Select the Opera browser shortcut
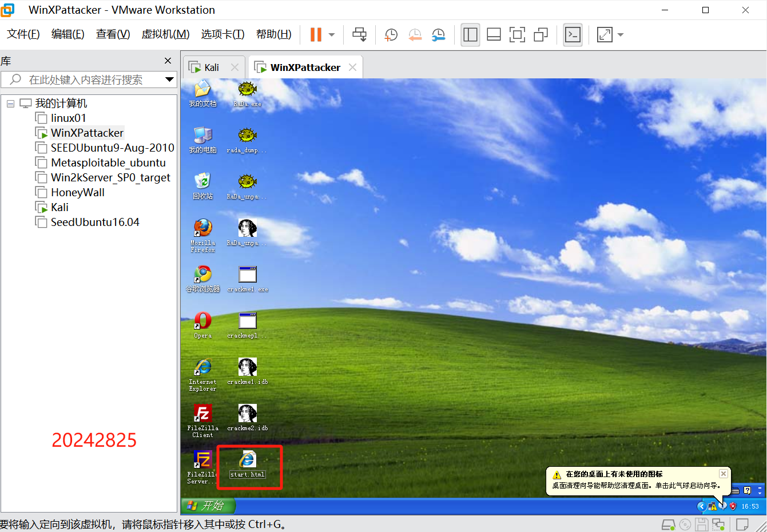 click(x=203, y=325)
